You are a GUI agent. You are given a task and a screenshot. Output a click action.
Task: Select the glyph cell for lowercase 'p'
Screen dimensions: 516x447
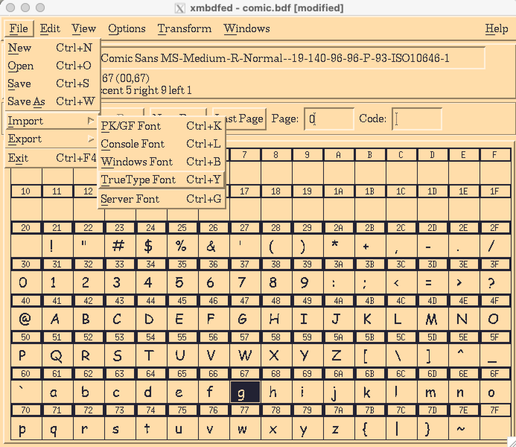coord(26,429)
